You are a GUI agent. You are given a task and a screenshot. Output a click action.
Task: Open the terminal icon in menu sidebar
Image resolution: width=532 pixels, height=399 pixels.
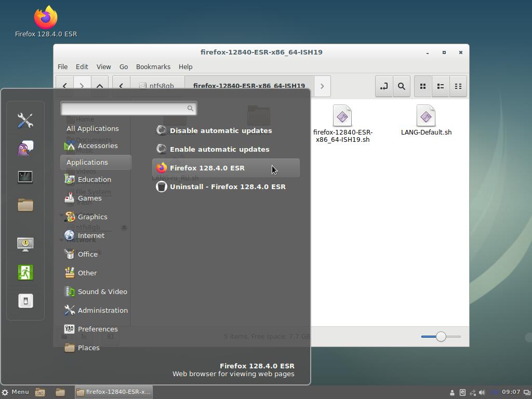pos(25,177)
